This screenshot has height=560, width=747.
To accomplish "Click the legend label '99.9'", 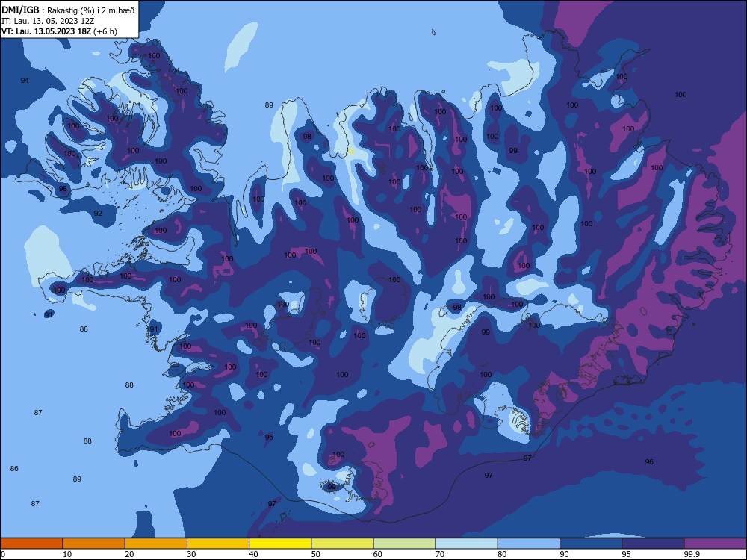I will tap(691, 554).
